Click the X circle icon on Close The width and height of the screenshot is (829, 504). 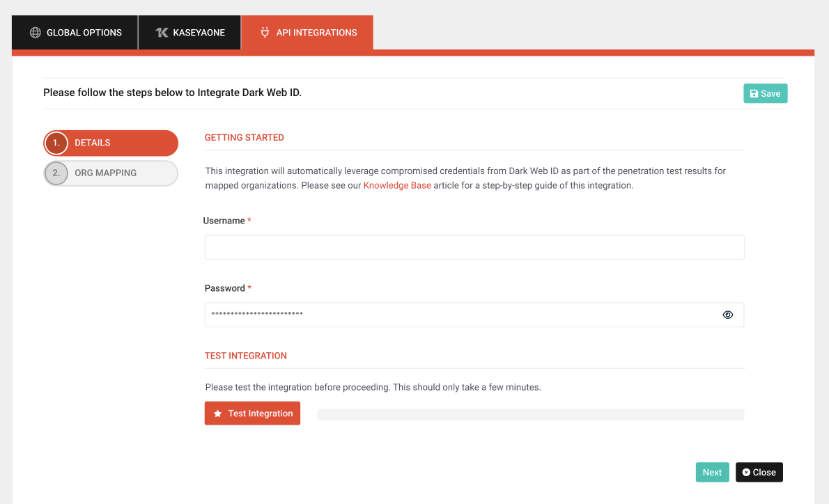point(746,473)
